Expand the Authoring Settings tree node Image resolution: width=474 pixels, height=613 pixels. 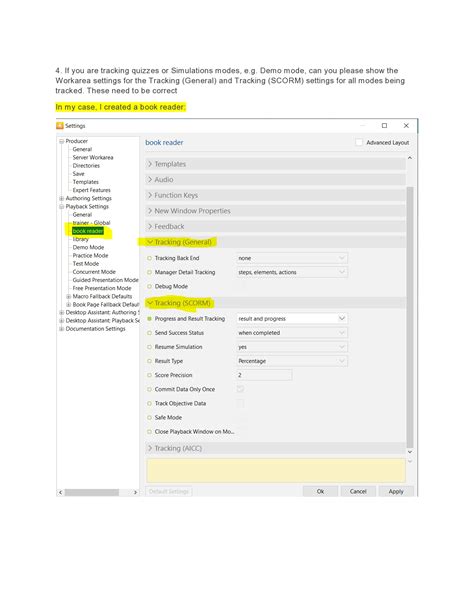61,198
